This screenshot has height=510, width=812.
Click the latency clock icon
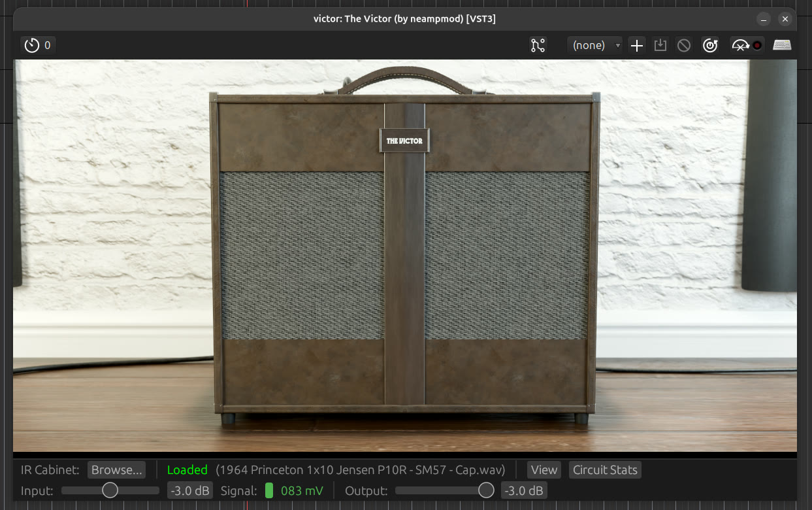pyautogui.click(x=32, y=45)
